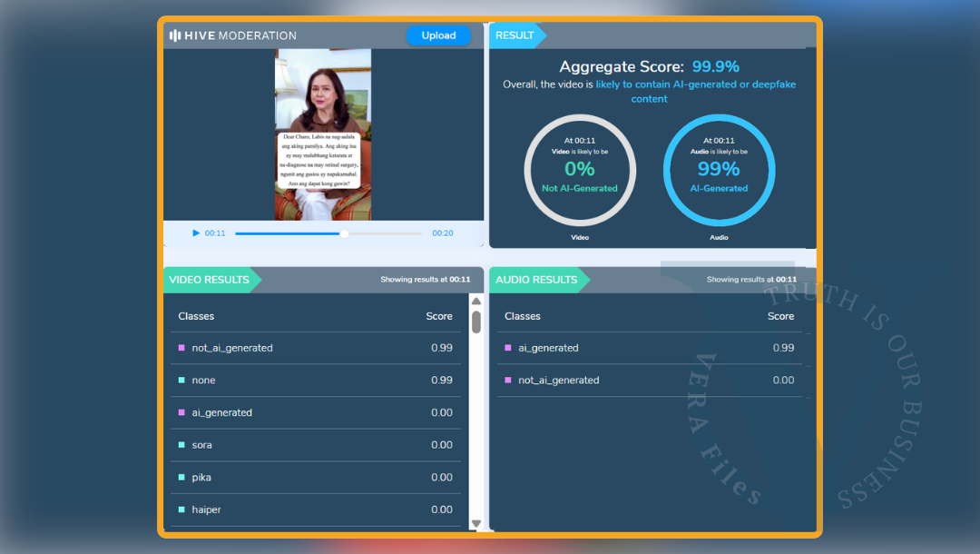Select the 'ai_generated' row in audio results
The width and height of the screenshot is (980, 554).
[x=650, y=348]
